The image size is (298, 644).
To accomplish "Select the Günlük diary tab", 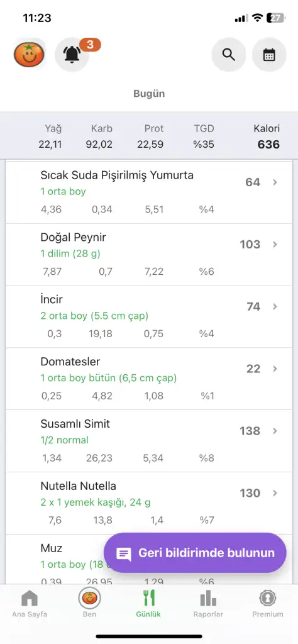I will [148, 604].
